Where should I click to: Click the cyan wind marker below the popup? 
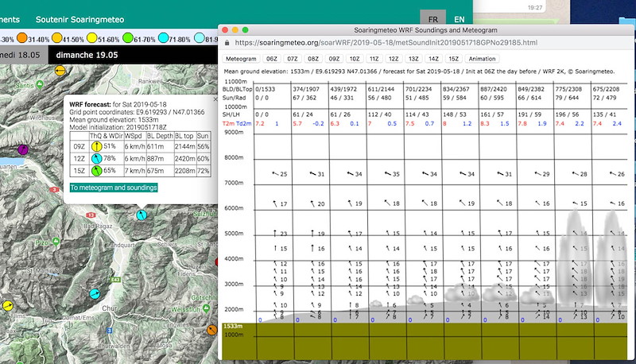142,215
